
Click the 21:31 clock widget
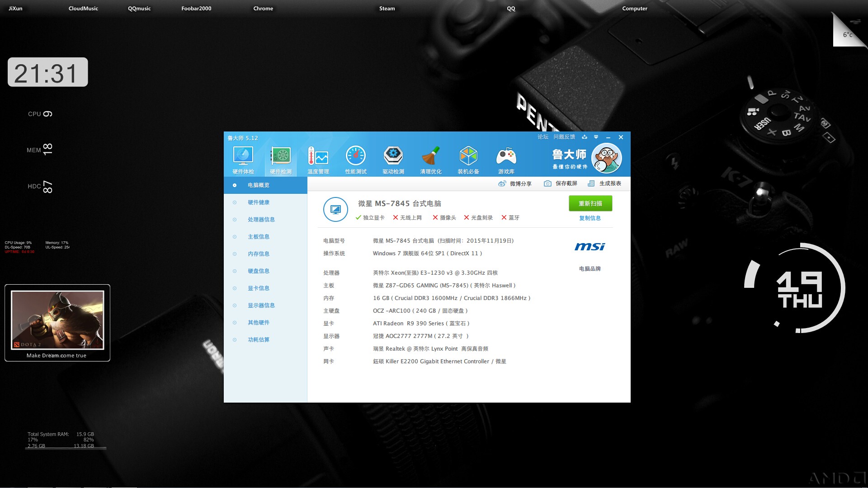(47, 72)
